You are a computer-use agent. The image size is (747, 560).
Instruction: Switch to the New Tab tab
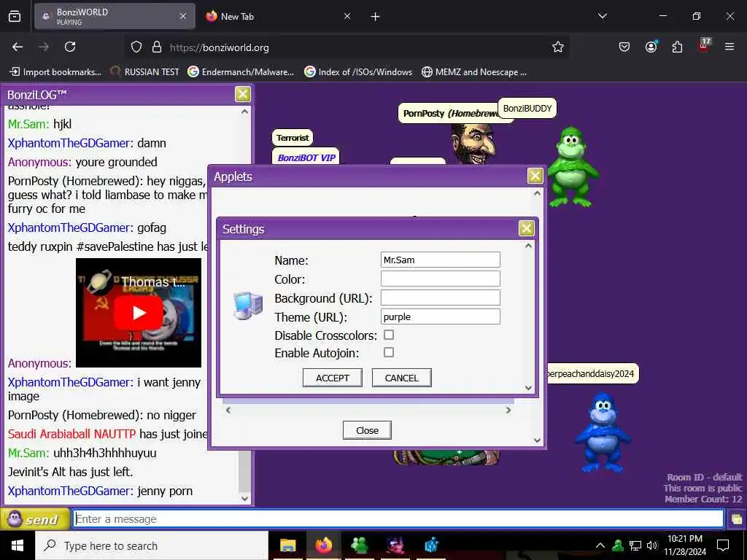click(x=279, y=16)
